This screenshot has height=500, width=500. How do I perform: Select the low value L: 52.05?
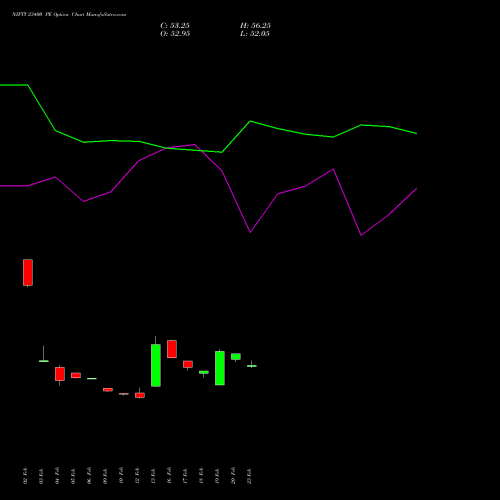point(255,34)
